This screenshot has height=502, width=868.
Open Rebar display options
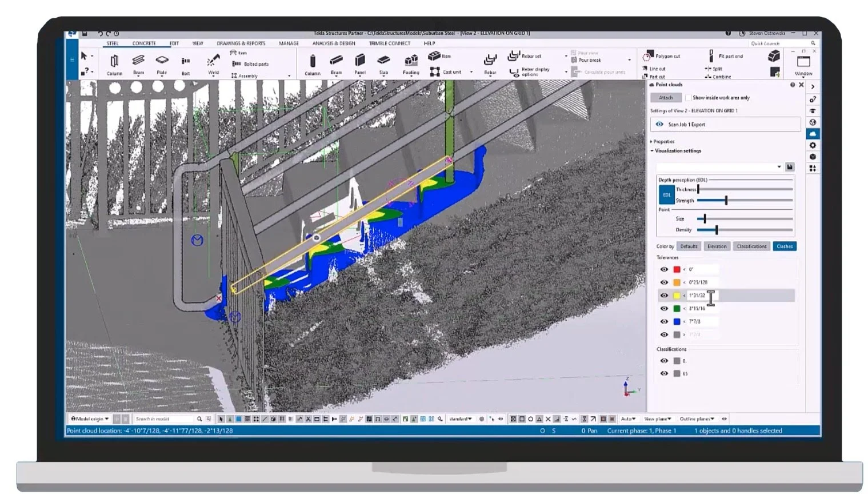point(529,72)
